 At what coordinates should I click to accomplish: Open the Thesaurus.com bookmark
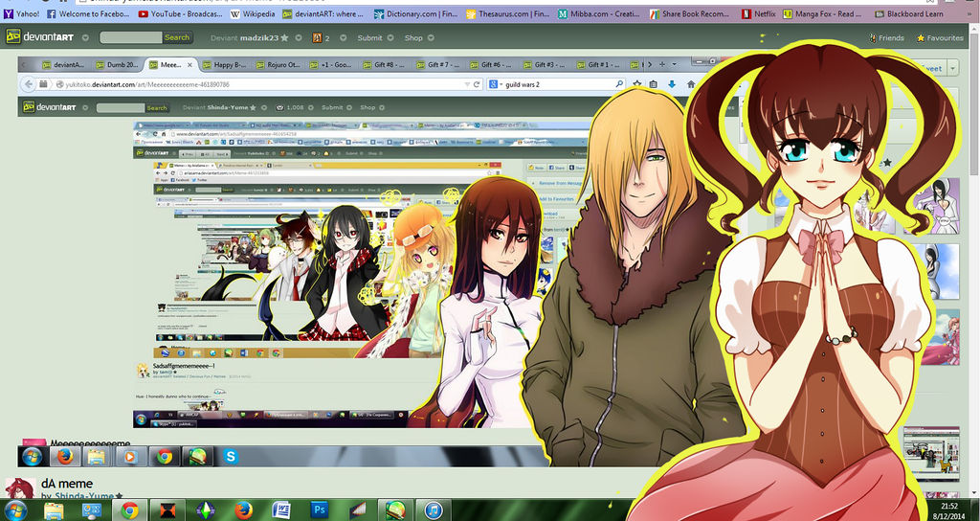pyautogui.click(x=507, y=13)
